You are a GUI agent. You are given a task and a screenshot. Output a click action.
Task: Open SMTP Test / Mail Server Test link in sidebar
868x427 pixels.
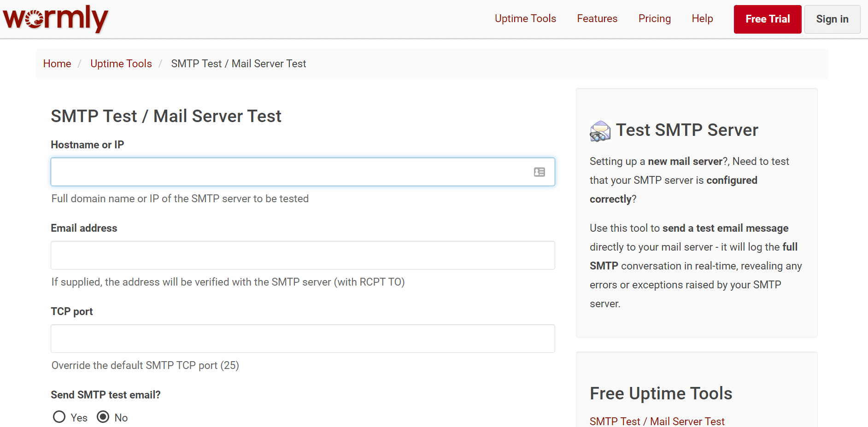point(657,421)
